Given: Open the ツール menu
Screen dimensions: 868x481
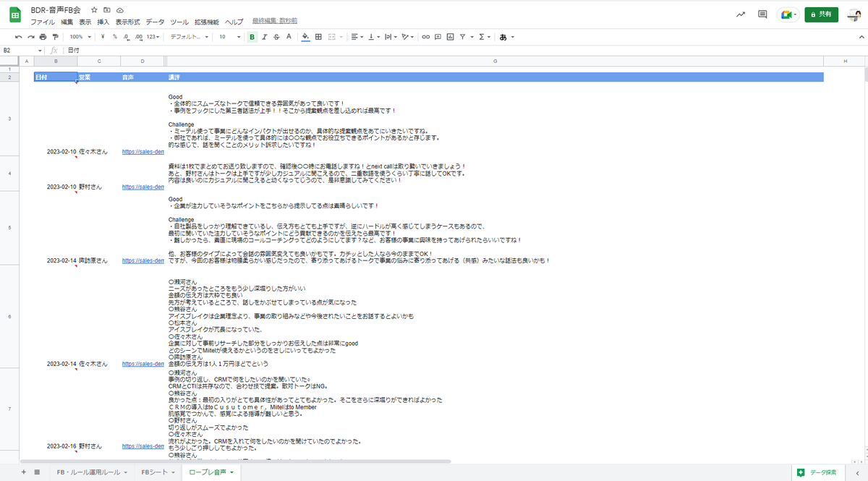Looking at the screenshot, I should [180, 22].
